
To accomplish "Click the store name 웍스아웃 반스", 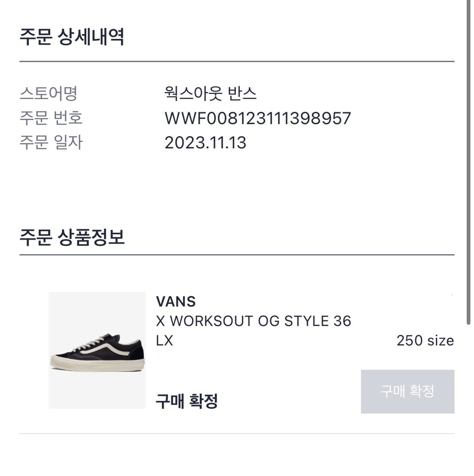I will [210, 93].
